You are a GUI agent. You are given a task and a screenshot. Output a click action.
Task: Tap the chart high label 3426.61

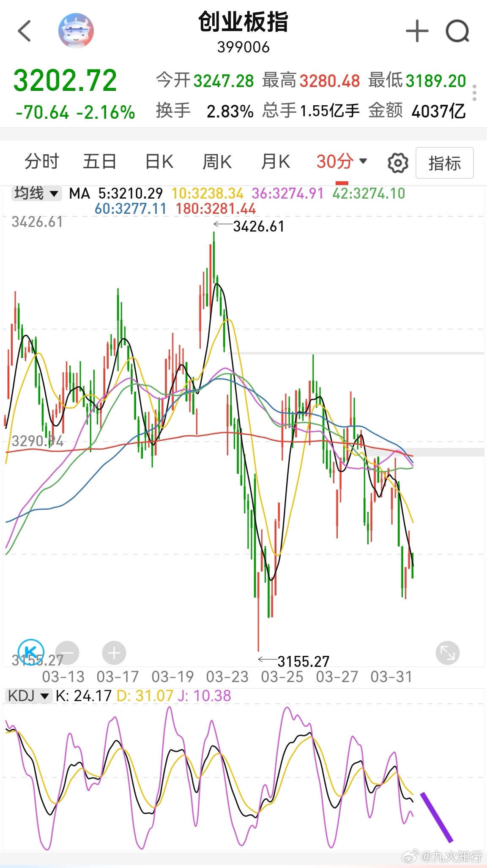coord(259,227)
